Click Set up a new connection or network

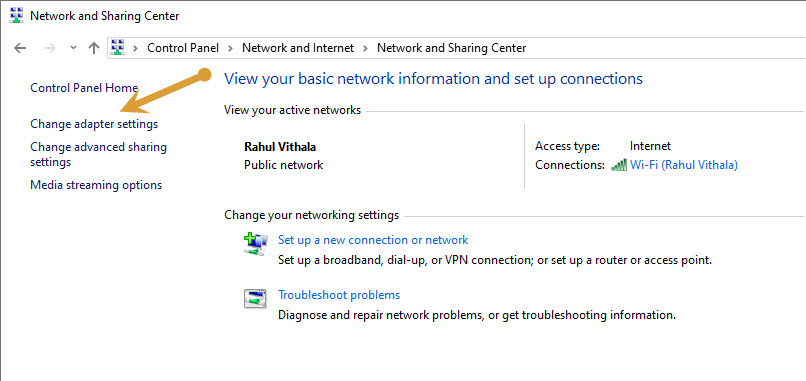coord(373,240)
